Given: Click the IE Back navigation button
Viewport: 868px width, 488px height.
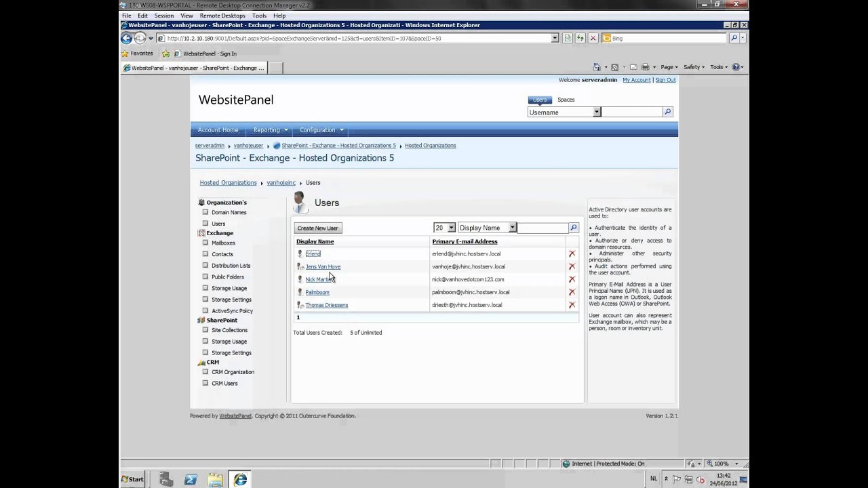Looking at the screenshot, I should tap(126, 38).
